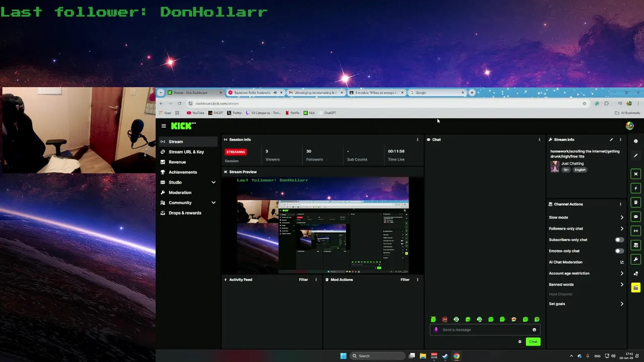Open Activity Feed three-dot options
This screenshot has height=362, width=644.
coord(316,280)
